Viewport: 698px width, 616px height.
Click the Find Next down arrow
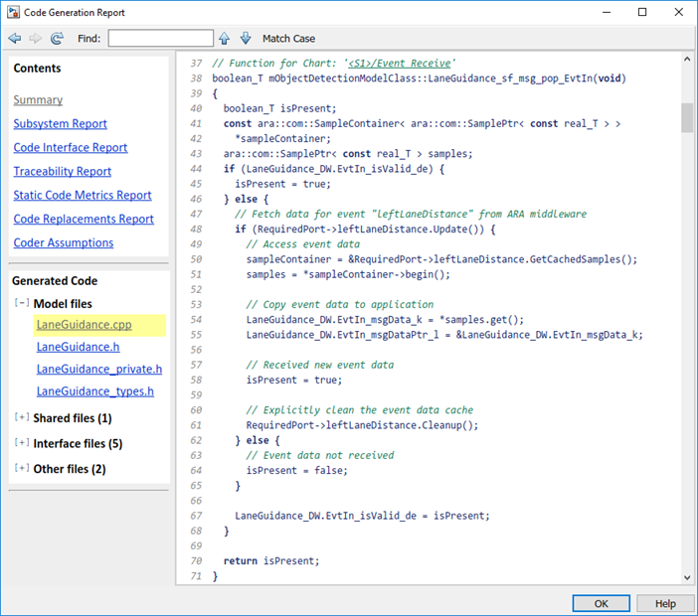coord(246,38)
